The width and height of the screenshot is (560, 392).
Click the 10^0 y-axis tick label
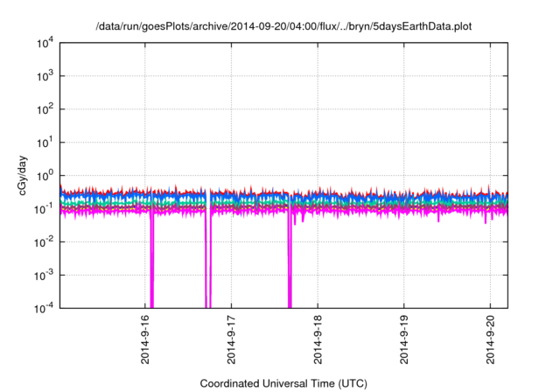coord(45,176)
